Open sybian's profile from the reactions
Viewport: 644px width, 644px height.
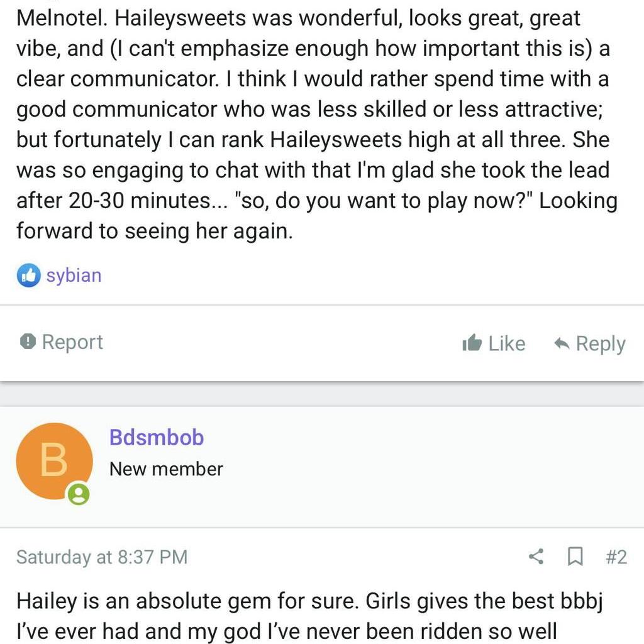[74, 275]
